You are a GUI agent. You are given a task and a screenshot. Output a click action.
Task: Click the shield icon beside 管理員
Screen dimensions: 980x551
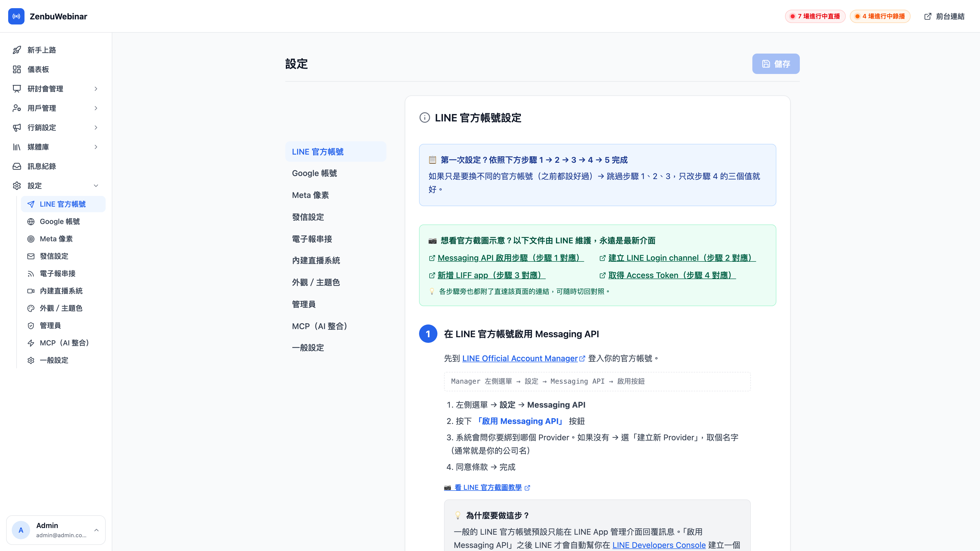(x=31, y=325)
